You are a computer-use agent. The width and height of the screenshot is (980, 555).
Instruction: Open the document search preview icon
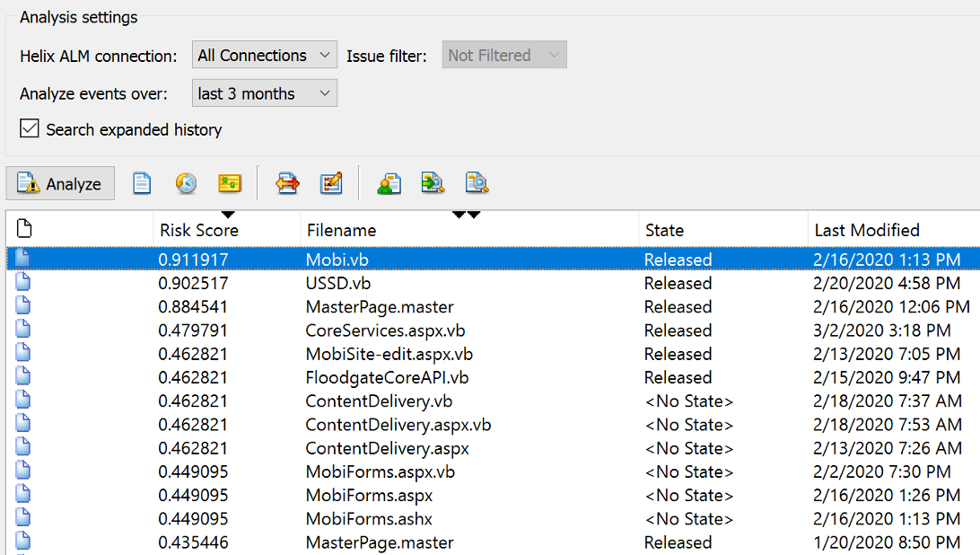477,182
